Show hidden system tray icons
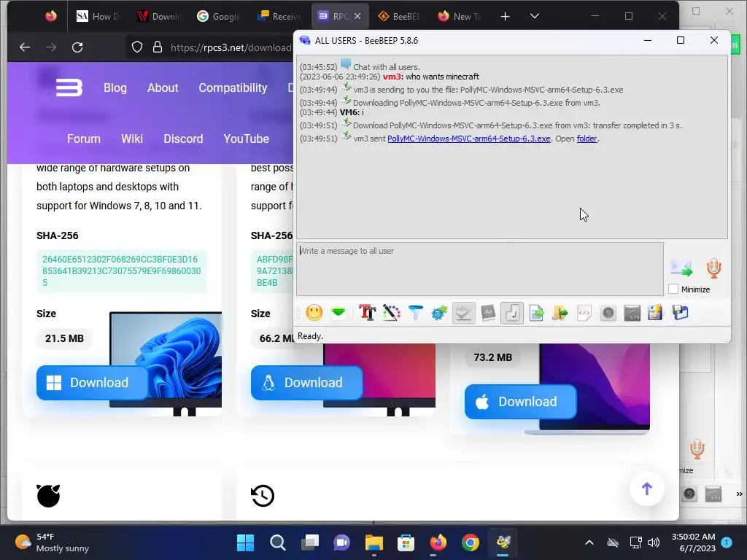Image resolution: width=747 pixels, height=560 pixels. 589,542
